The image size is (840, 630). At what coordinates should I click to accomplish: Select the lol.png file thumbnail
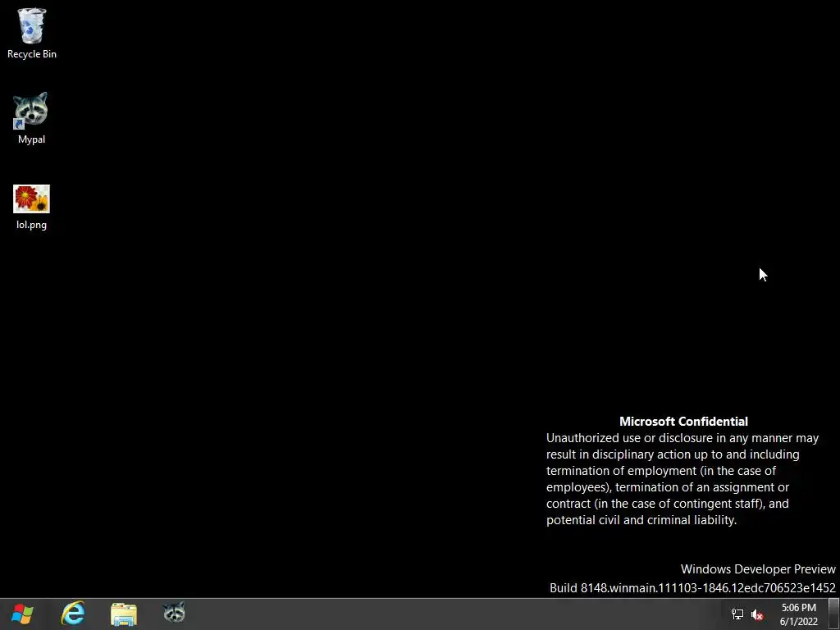(32, 199)
